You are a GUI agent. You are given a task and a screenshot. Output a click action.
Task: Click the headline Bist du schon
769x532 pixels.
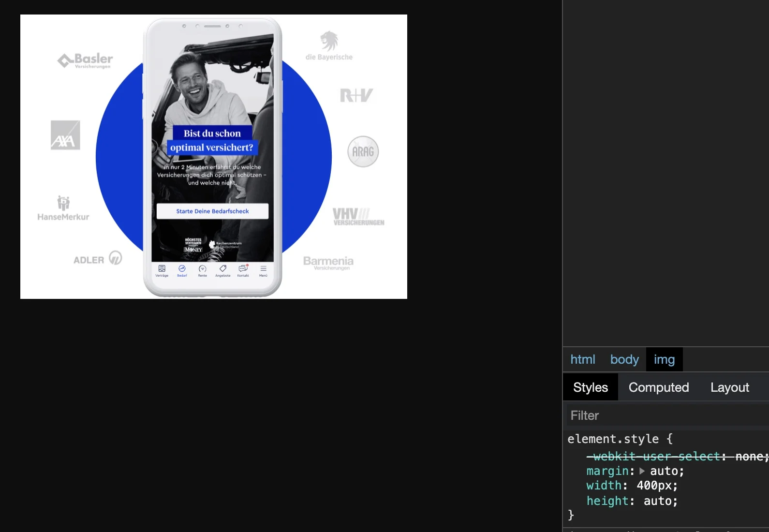tap(212, 133)
